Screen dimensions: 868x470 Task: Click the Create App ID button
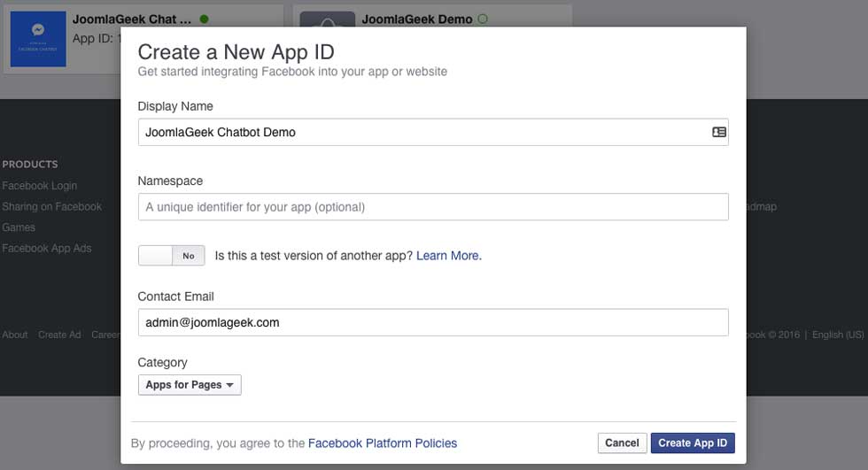pos(693,443)
